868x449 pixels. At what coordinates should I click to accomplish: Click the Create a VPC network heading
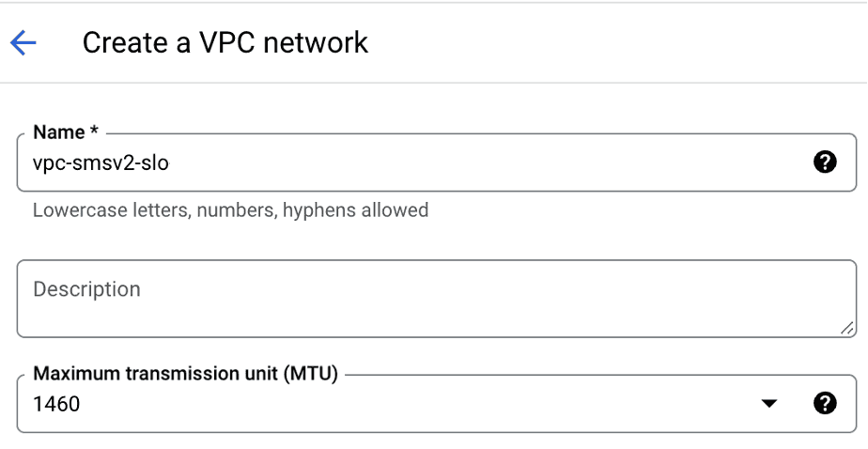pos(225,42)
